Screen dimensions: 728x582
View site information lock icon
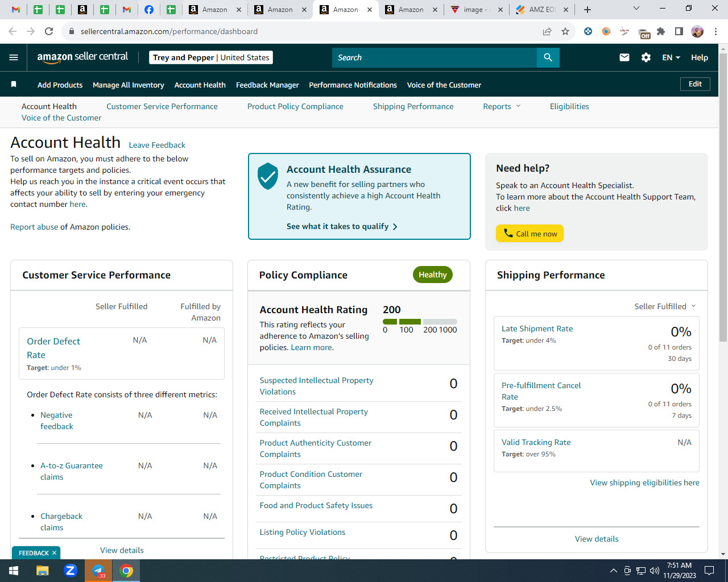72,31
